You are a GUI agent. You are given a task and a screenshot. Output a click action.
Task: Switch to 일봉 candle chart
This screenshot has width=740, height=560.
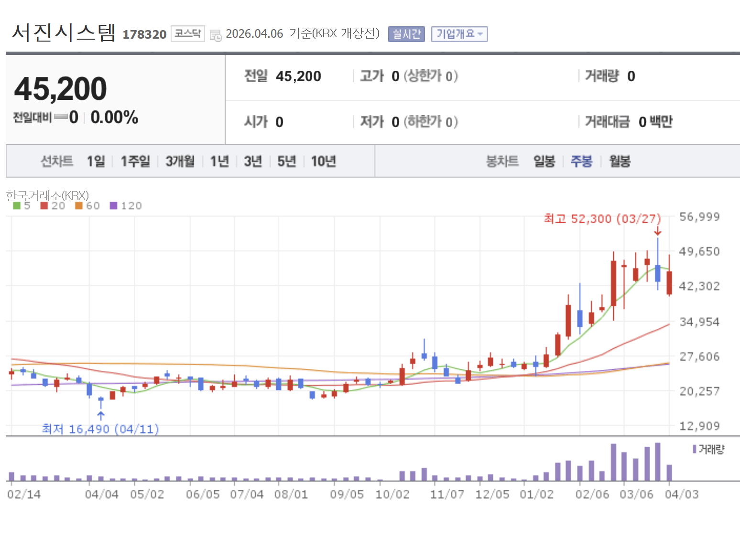(544, 162)
